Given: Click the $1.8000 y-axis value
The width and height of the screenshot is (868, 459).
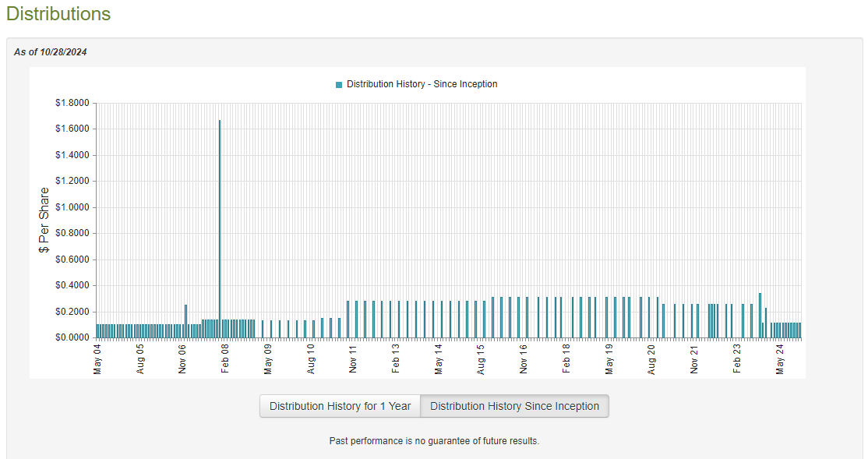Looking at the screenshot, I should [x=72, y=103].
